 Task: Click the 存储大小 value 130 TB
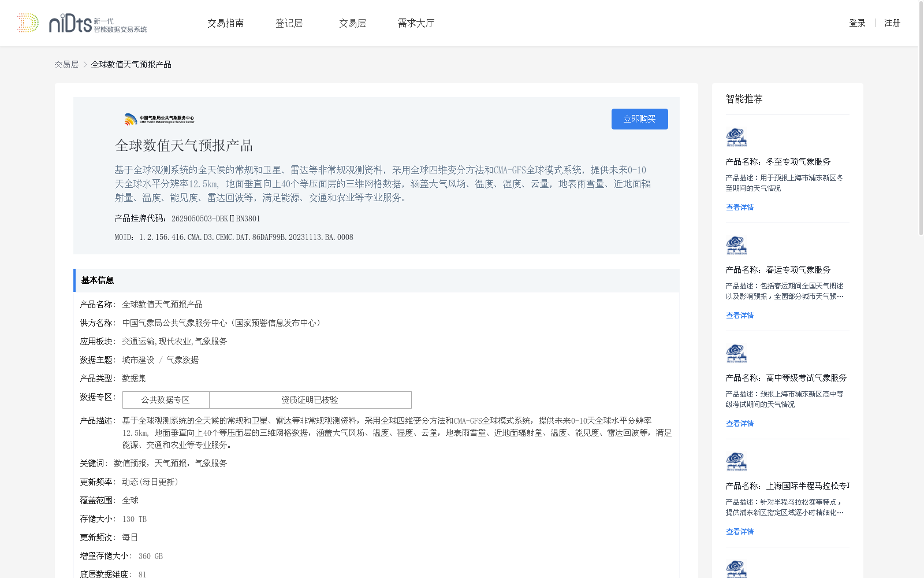point(135,519)
